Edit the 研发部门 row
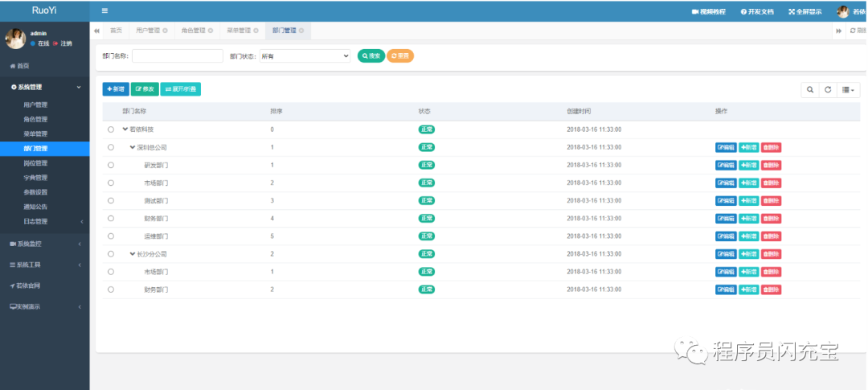Screen dimensions: 868x390 click(726, 165)
